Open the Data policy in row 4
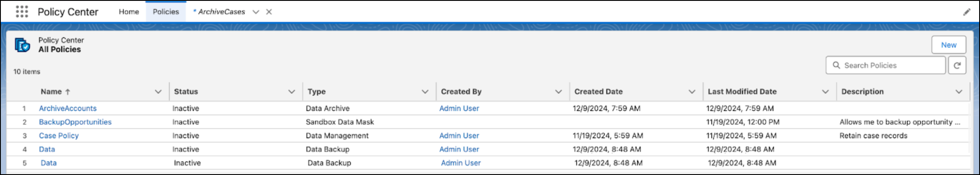This screenshot has height=175, width=980. [x=47, y=150]
